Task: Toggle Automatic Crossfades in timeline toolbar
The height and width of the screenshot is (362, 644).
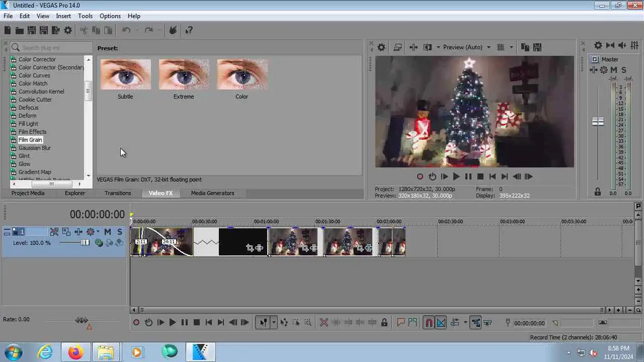Action: [x=441, y=323]
